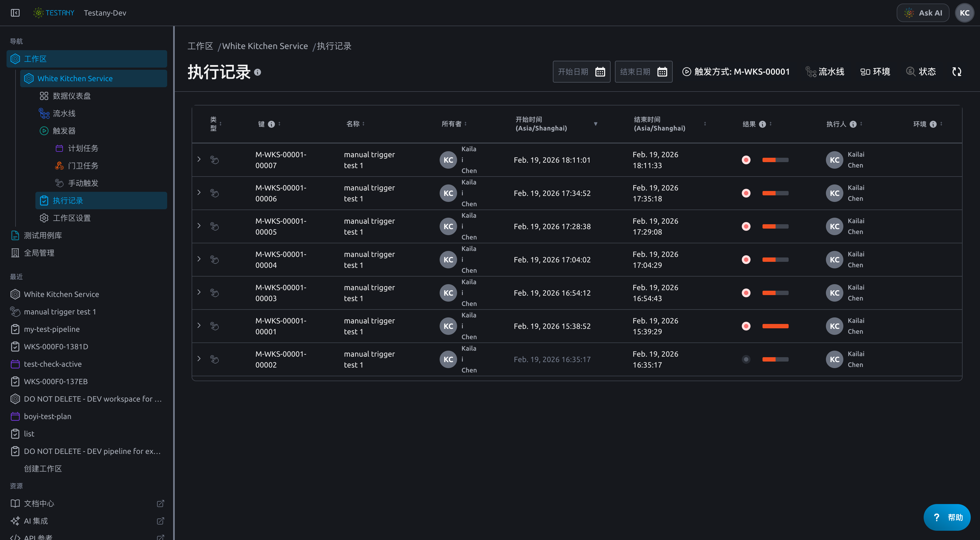The height and width of the screenshot is (540, 980).
Task: Click the full red progress bar for M-WKS-00001-00001
Action: point(775,326)
